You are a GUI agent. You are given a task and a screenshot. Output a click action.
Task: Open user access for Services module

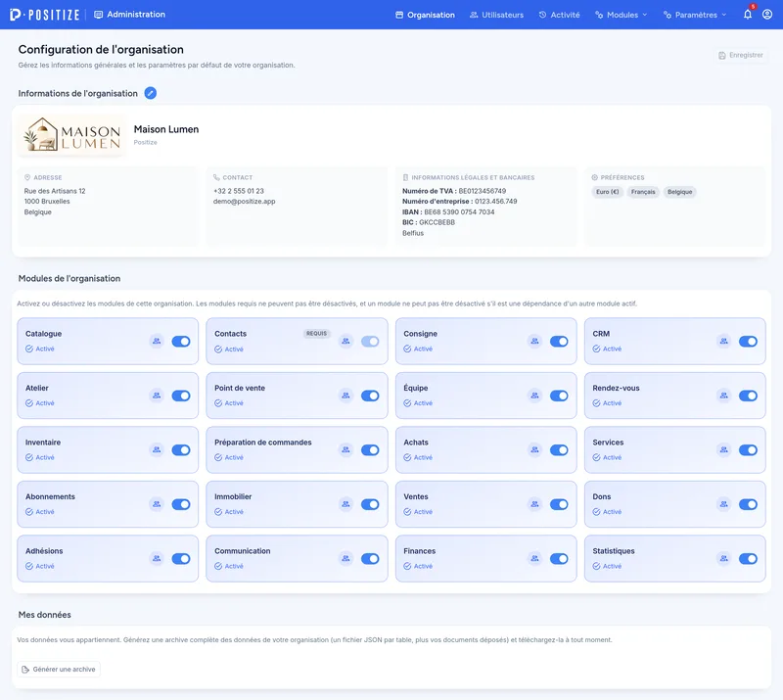tap(723, 450)
